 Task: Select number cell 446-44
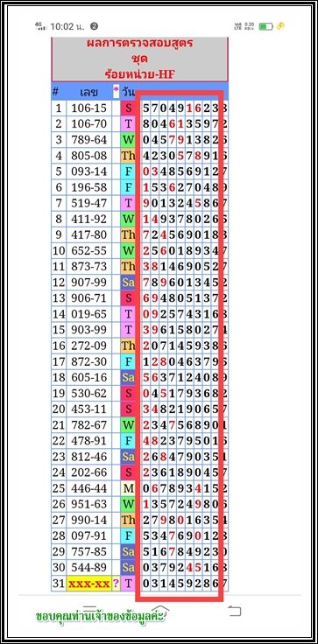[x=88, y=488]
